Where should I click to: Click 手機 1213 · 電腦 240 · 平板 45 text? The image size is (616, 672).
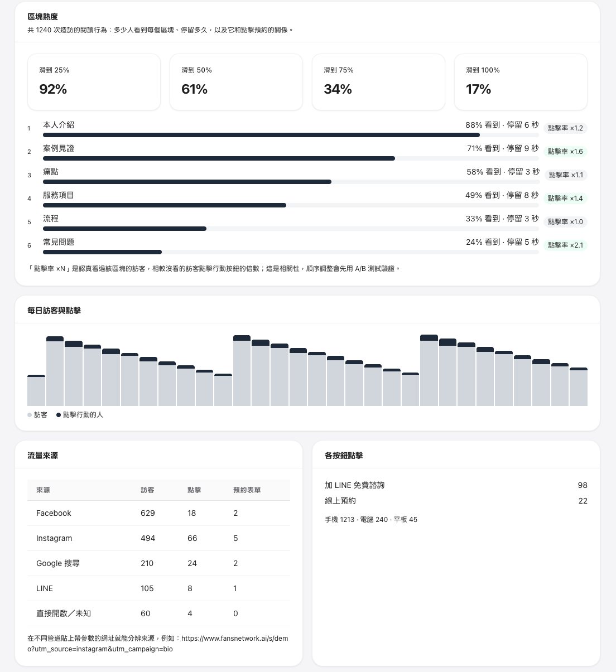371,520
